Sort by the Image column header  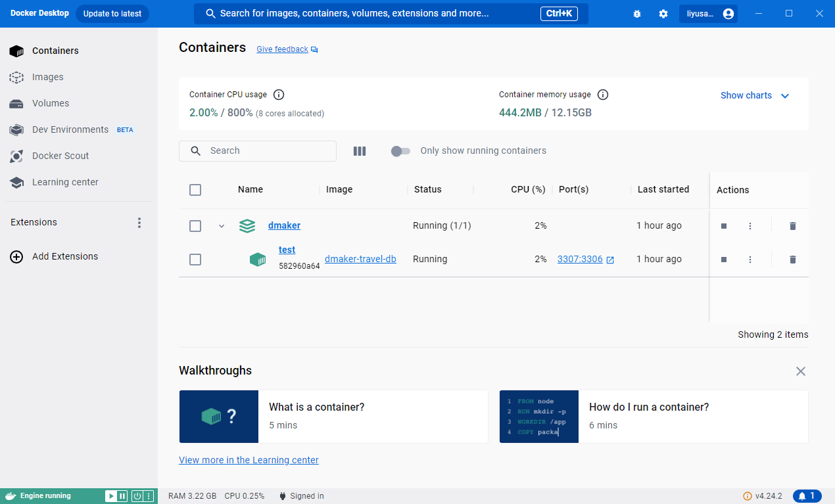coord(339,189)
